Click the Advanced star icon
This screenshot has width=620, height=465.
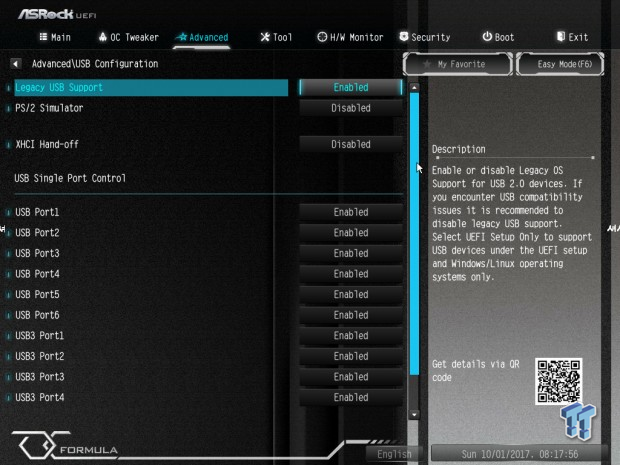(x=181, y=37)
